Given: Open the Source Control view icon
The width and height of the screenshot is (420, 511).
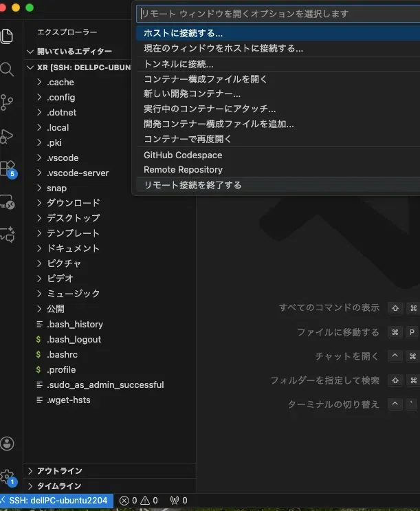Looking at the screenshot, I should click(7, 102).
